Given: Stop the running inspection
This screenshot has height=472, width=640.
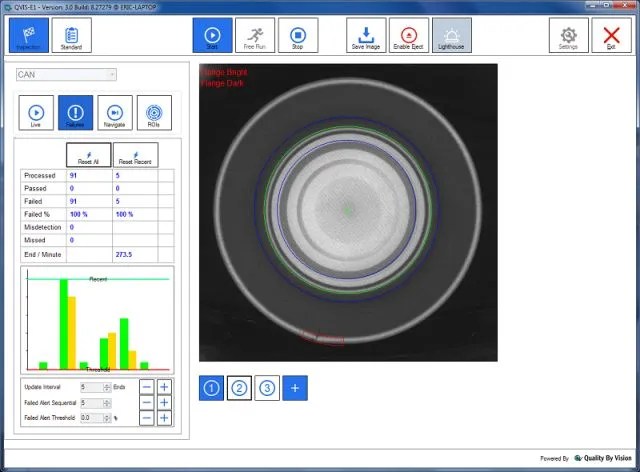Looking at the screenshot, I should pyautogui.click(x=298, y=35).
